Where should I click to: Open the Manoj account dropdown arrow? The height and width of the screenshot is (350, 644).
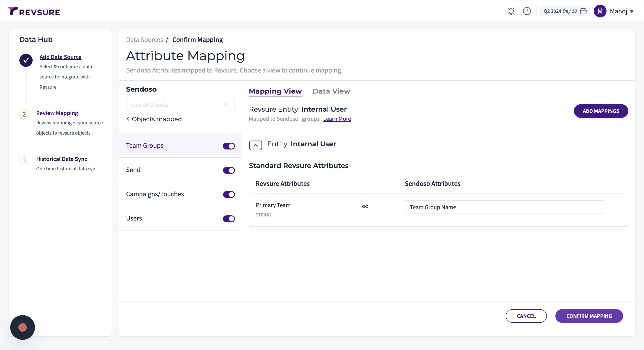click(x=631, y=11)
